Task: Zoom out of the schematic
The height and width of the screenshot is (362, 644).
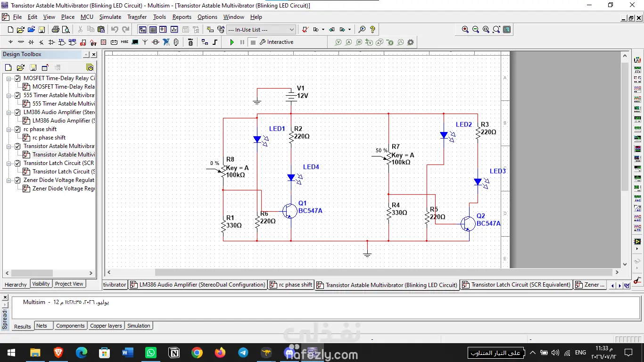Action: pos(476,29)
